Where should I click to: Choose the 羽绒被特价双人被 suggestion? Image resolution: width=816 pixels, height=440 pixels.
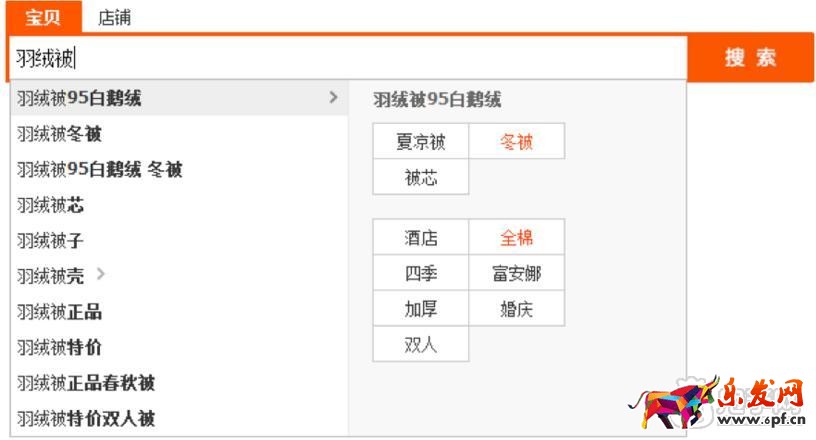[x=86, y=419]
